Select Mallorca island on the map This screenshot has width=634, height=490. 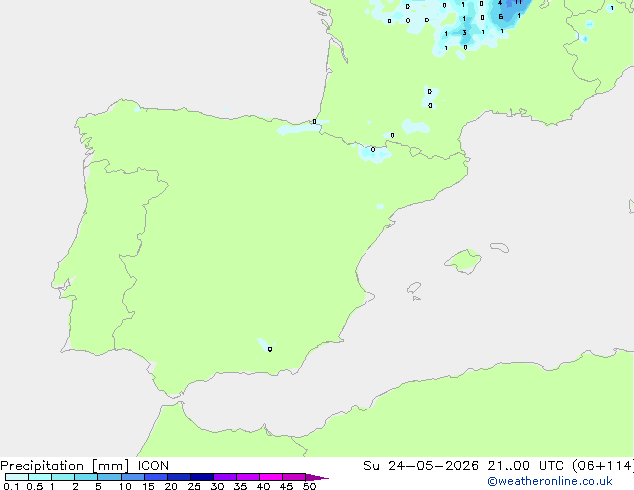click(463, 261)
